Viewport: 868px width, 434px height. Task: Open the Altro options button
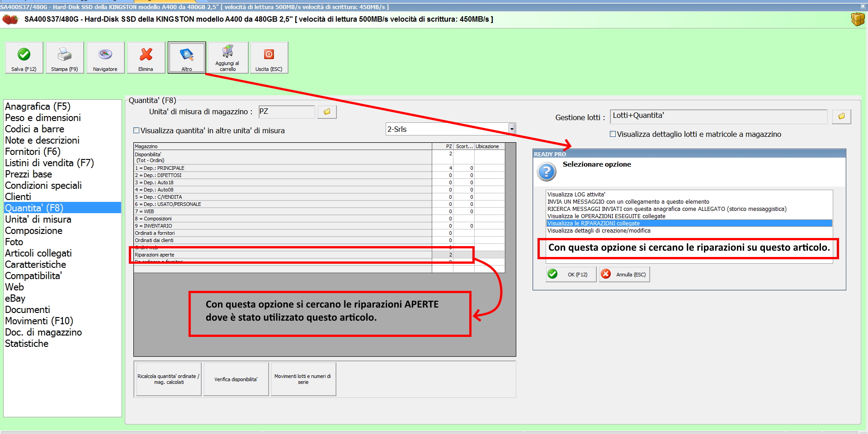point(187,57)
